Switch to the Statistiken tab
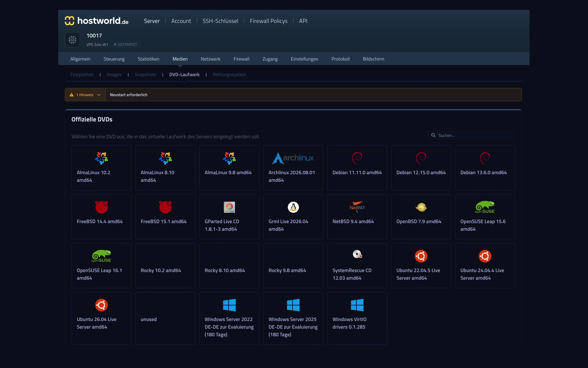588x368 pixels. 149,59
